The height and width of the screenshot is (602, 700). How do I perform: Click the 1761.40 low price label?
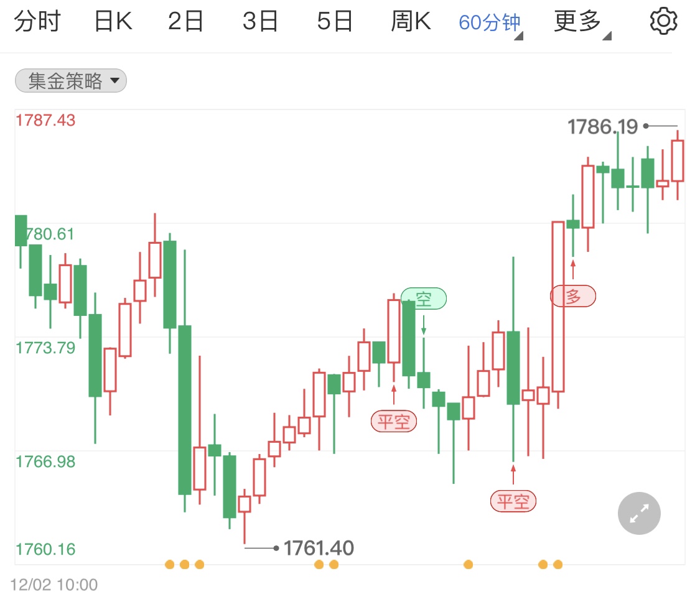(x=319, y=548)
